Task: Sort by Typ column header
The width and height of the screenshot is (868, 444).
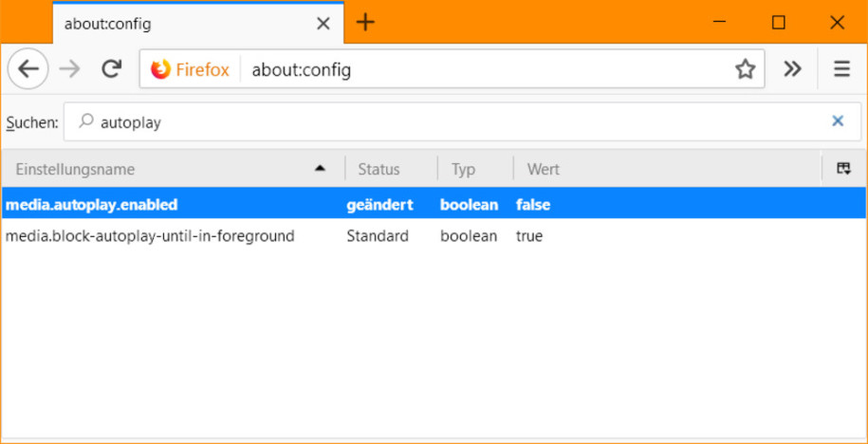Action: pyautogui.click(x=475, y=169)
